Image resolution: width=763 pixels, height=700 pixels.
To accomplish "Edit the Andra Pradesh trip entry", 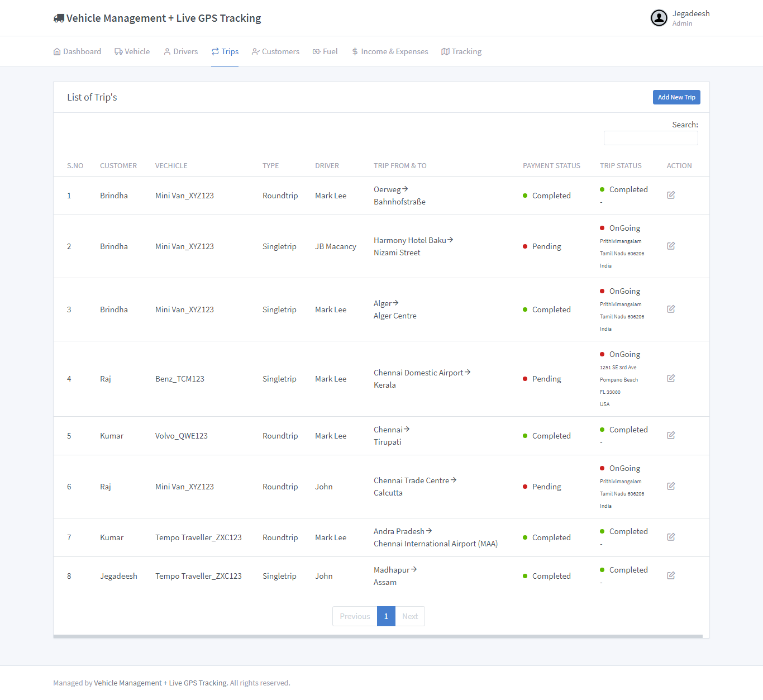I will pos(671,537).
